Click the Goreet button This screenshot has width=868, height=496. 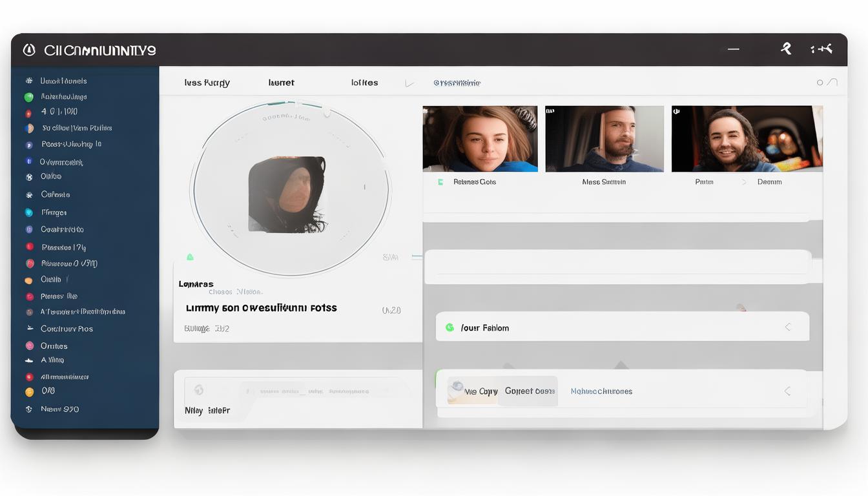tap(529, 391)
